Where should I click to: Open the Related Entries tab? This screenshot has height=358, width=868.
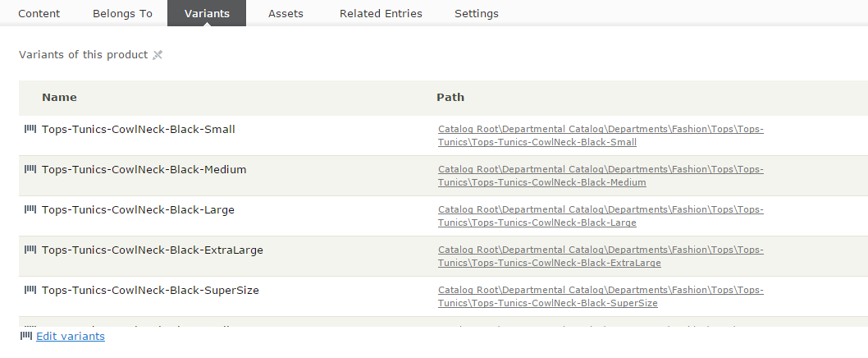[x=381, y=14]
